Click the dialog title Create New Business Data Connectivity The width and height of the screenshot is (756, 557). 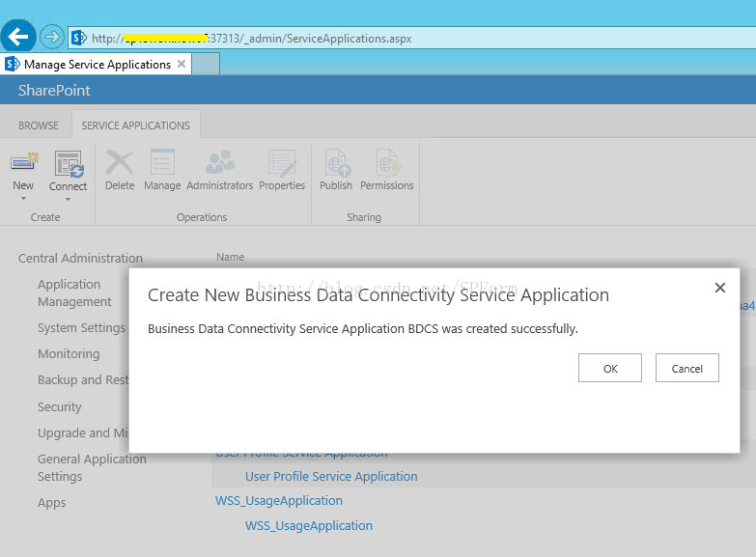[378, 295]
